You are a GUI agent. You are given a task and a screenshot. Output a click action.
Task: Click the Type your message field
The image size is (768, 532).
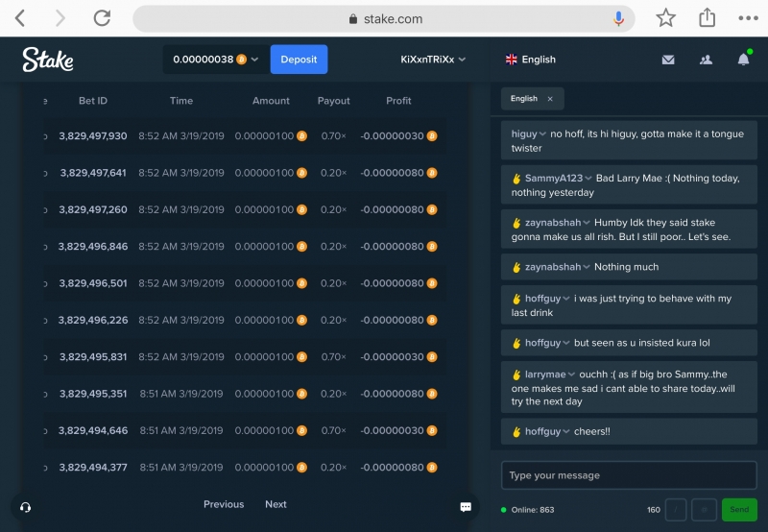pos(629,475)
